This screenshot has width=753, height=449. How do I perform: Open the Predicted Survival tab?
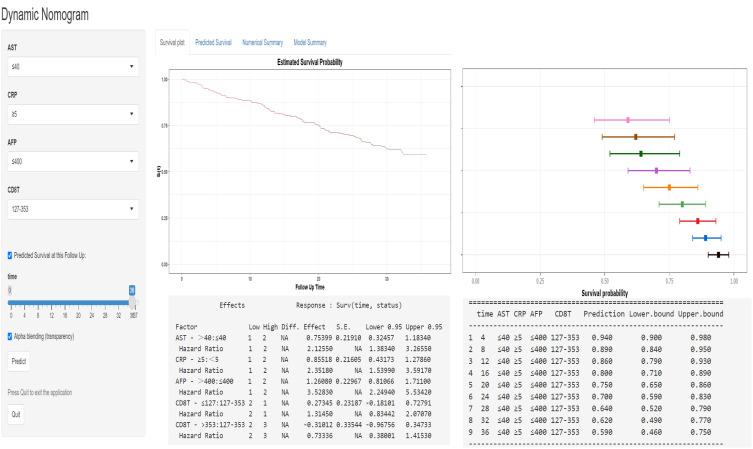coord(213,43)
